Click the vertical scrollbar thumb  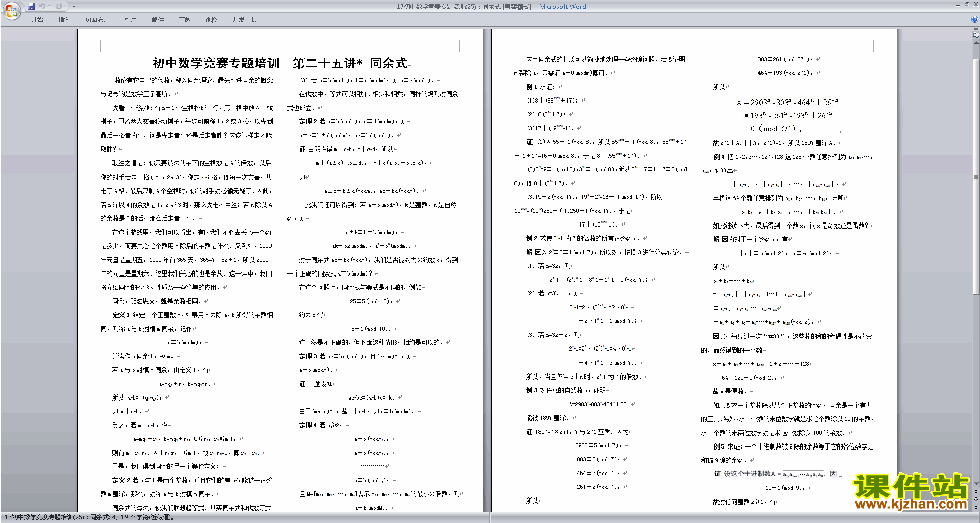976,177
